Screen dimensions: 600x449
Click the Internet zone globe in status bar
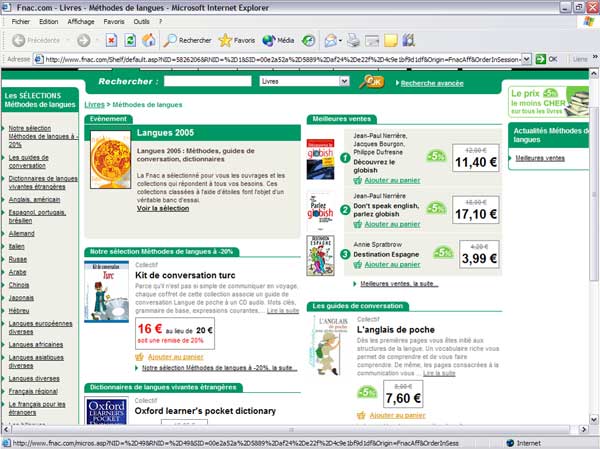click(510, 443)
